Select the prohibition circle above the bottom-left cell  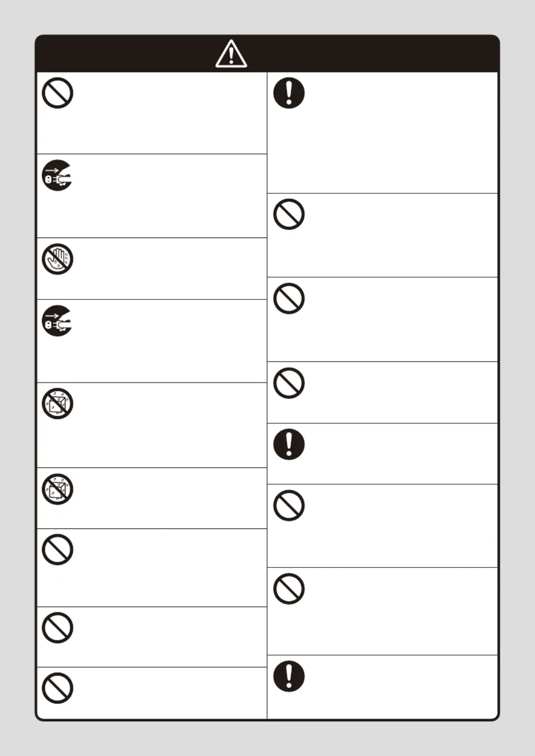(57, 628)
